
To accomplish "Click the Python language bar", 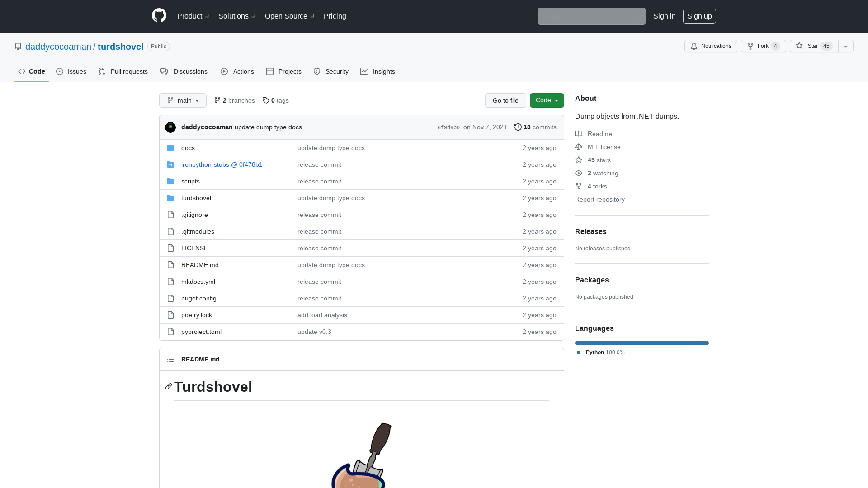I will [642, 343].
